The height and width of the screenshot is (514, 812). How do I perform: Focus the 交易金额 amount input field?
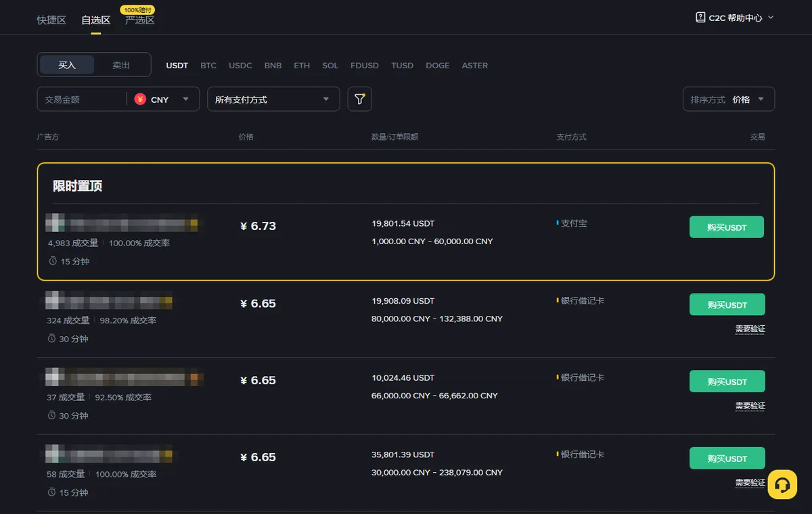click(x=81, y=99)
